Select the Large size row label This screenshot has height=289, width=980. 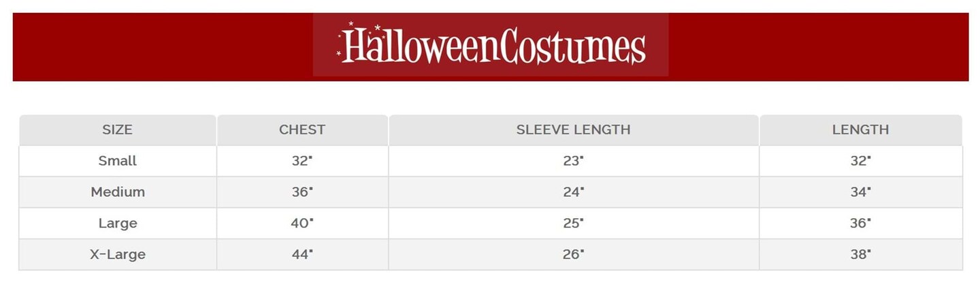[x=117, y=224]
